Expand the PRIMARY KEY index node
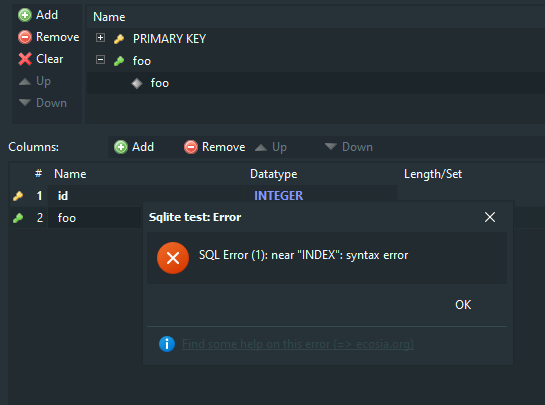 pos(100,38)
